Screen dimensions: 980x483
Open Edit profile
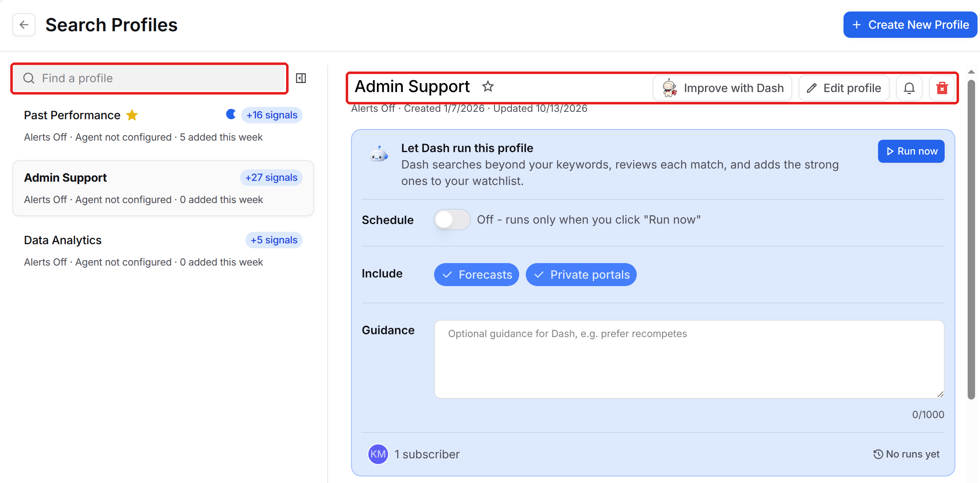point(844,88)
